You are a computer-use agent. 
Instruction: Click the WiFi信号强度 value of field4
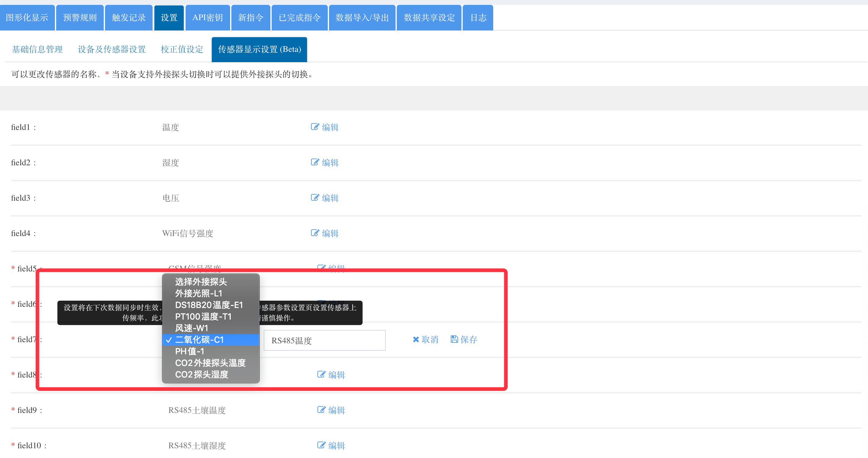click(188, 233)
